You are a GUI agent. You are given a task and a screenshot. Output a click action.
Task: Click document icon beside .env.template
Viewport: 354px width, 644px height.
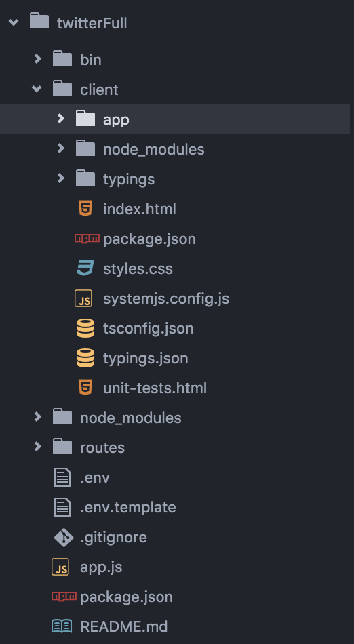[x=62, y=507]
